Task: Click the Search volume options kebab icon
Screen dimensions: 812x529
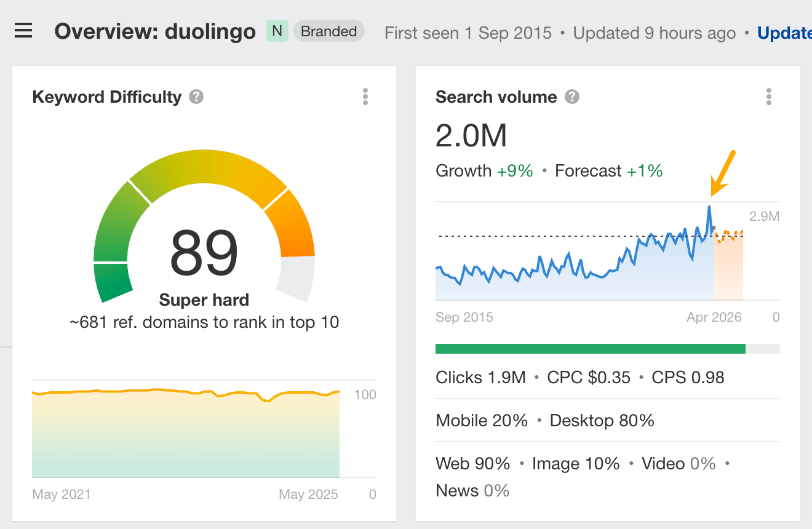Action: (768, 97)
